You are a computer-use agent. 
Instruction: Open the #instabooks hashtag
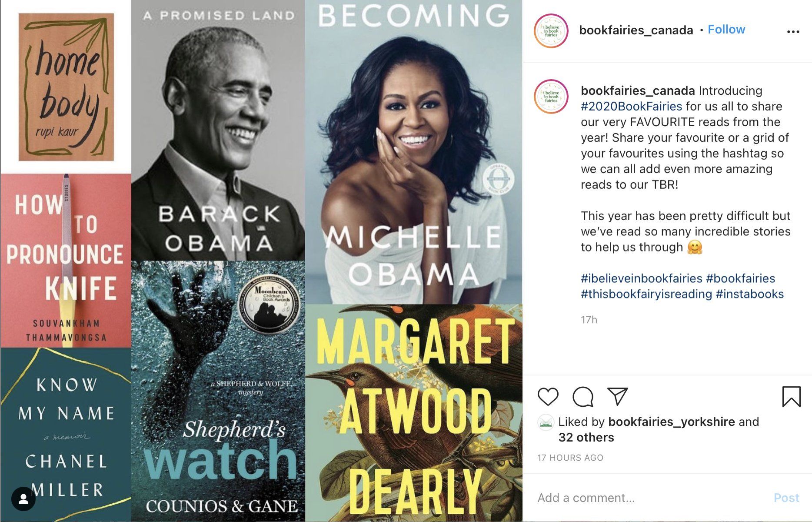click(750, 294)
